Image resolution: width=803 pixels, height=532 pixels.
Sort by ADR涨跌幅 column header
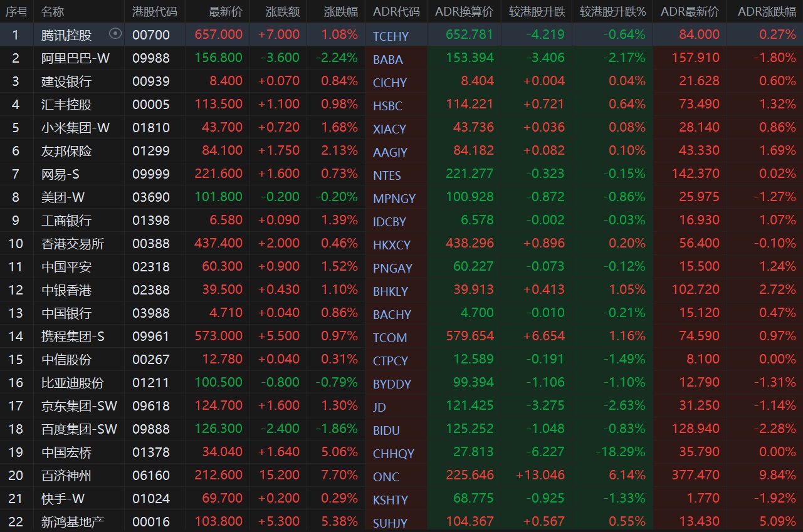(x=767, y=12)
